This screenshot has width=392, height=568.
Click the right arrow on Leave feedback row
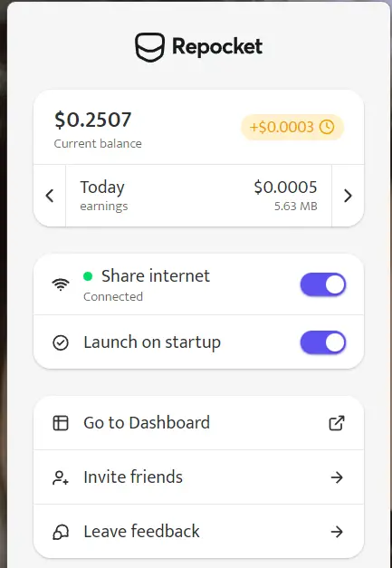(x=337, y=532)
